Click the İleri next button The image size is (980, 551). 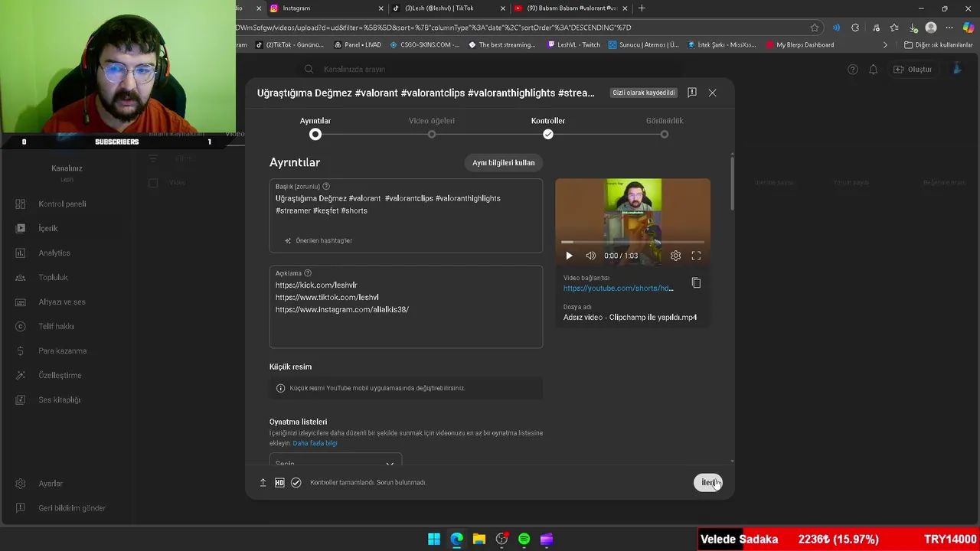coord(707,483)
